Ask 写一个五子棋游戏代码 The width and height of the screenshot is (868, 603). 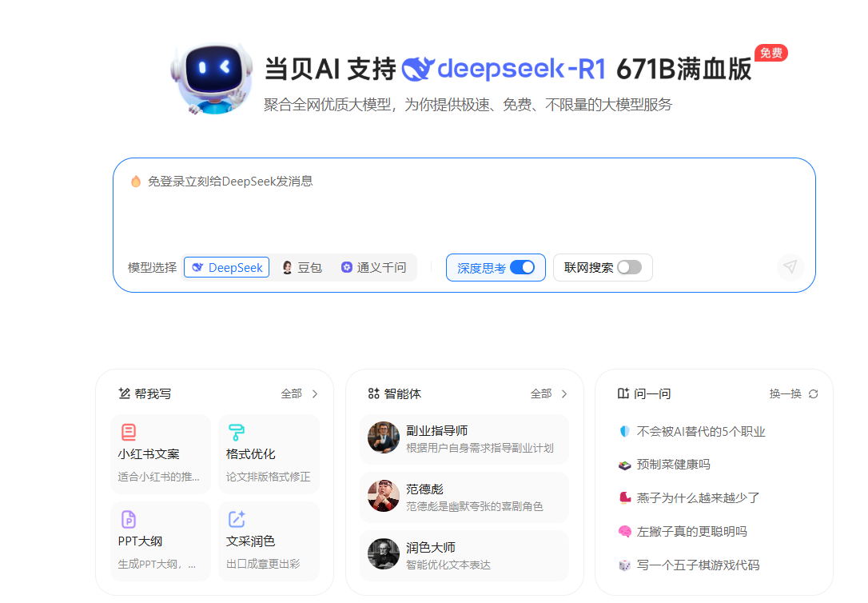pos(698,565)
